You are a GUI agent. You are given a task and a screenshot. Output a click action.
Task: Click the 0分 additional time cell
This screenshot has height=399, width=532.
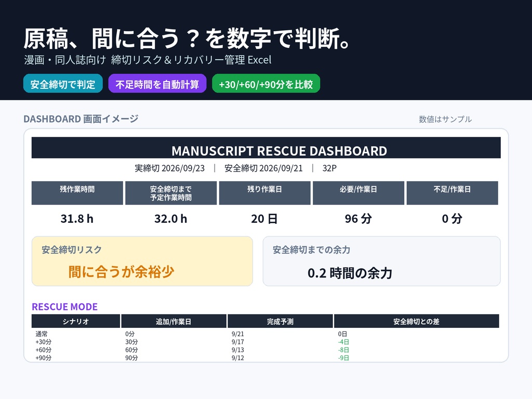tap(130, 334)
